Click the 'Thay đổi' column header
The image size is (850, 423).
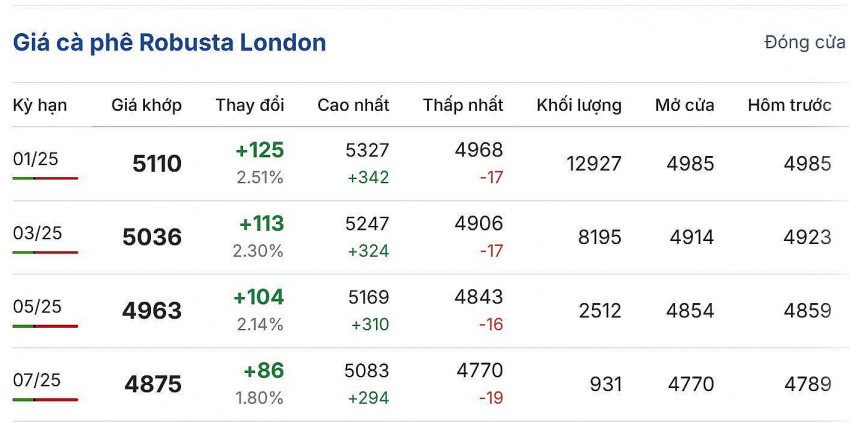(250, 105)
